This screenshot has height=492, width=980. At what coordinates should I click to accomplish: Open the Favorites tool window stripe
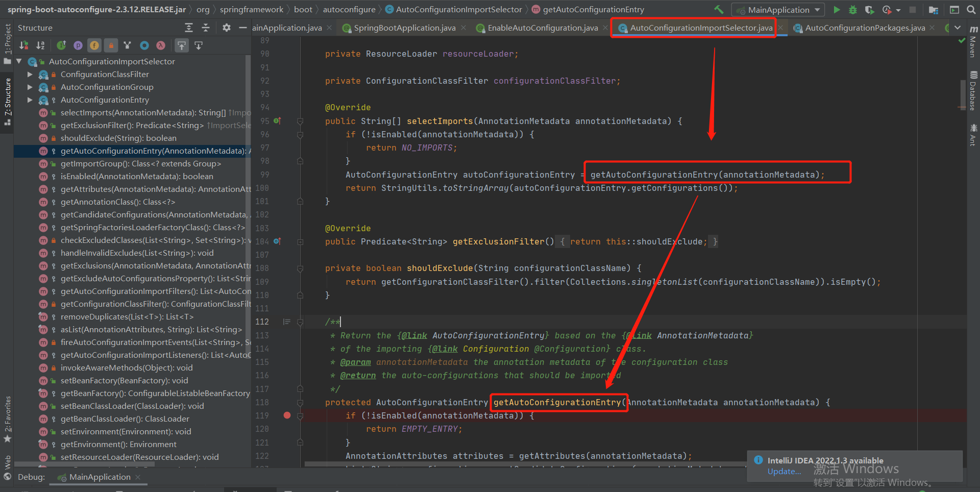point(7,419)
